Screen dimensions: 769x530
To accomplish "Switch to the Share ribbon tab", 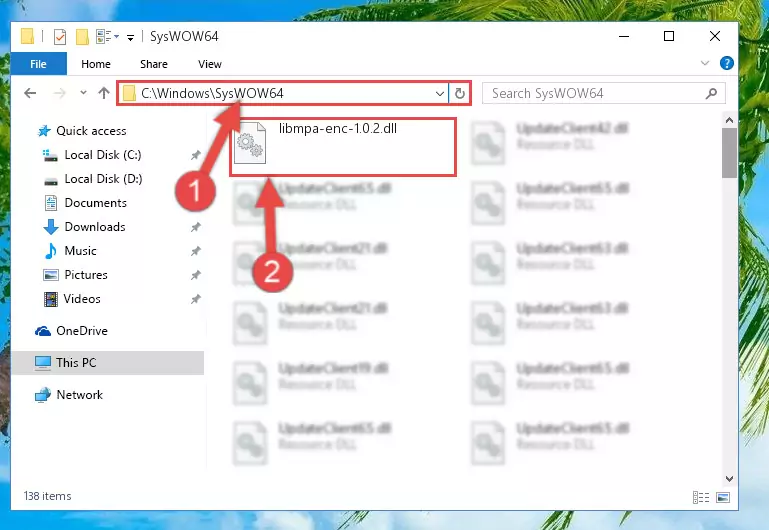I will pyautogui.click(x=154, y=64).
